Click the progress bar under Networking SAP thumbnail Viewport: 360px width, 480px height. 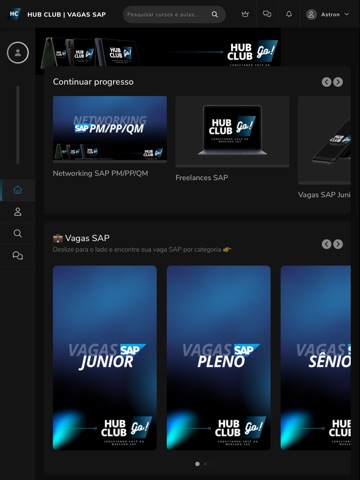click(x=110, y=161)
